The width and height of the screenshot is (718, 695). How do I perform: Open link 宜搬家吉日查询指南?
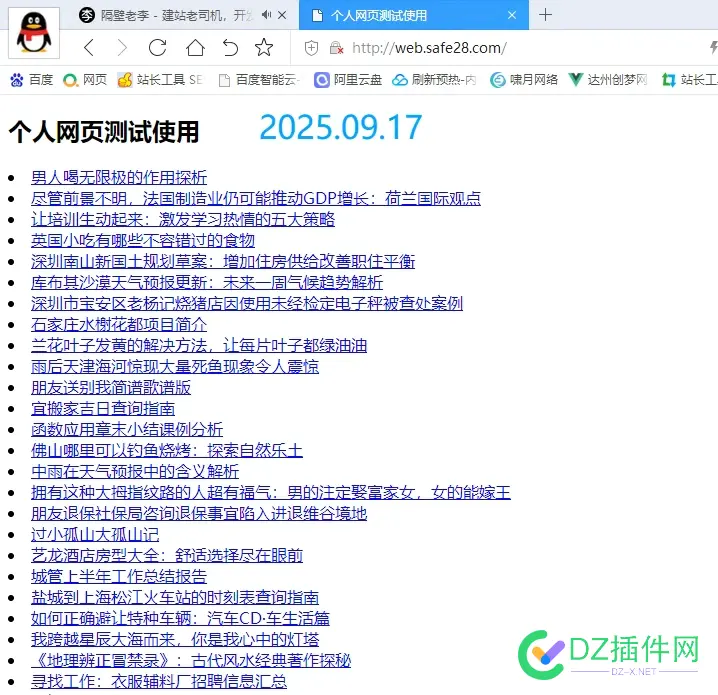coord(103,409)
